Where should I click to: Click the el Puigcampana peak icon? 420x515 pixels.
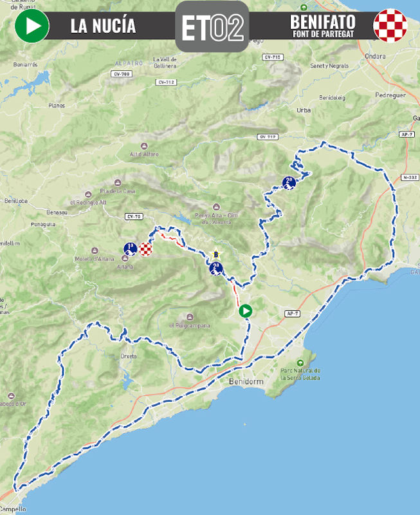coord(190,317)
